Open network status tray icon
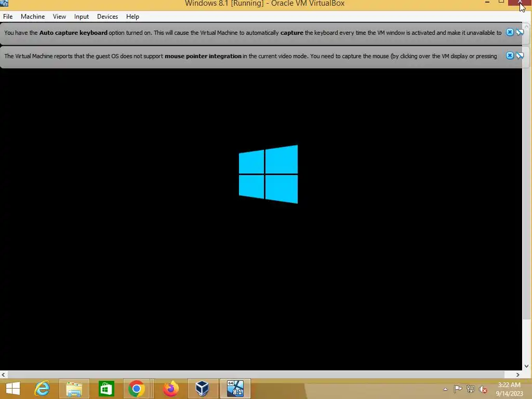 click(x=471, y=389)
